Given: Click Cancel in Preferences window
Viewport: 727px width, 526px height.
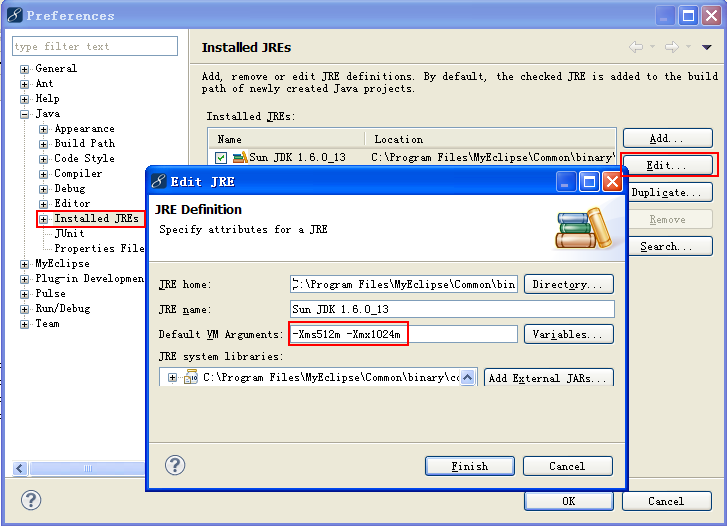Looking at the screenshot, I should [666, 501].
